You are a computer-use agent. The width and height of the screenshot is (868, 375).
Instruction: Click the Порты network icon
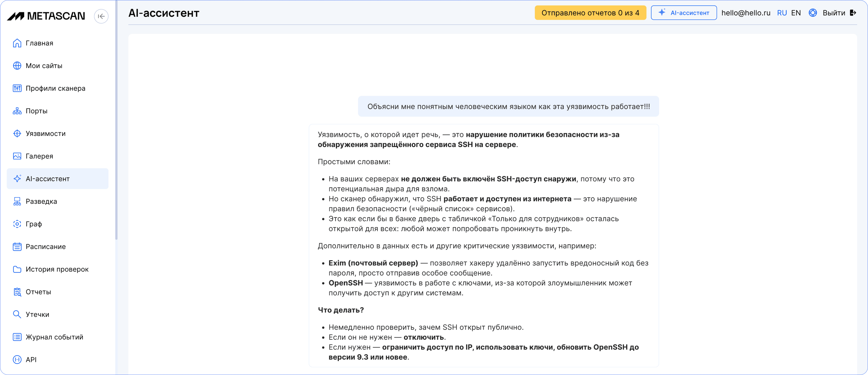point(17,111)
